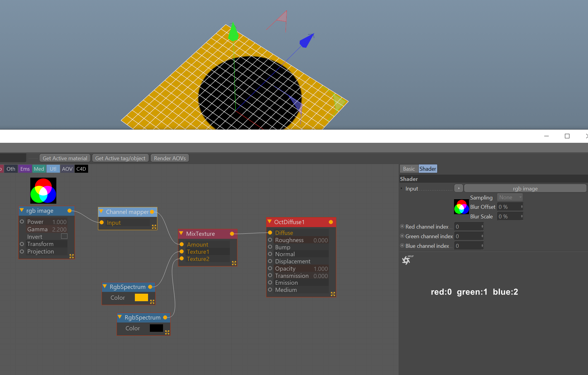Viewport: 588px width, 375px height.
Task: Switch to the Shader tab
Action: pos(428,169)
